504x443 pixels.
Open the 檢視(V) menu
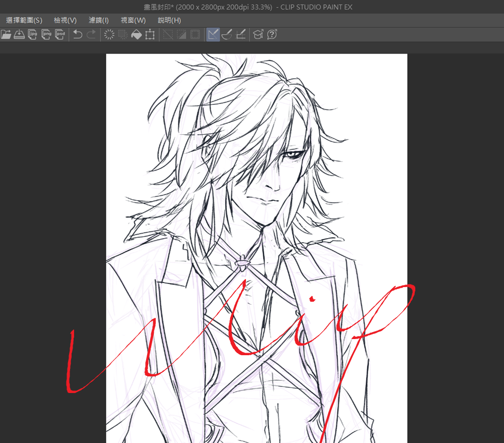pos(65,20)
